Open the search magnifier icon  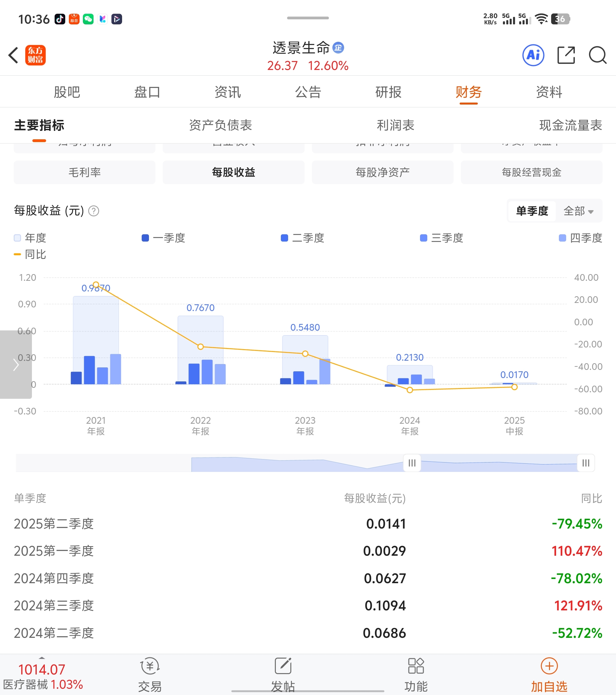(597, 55)
